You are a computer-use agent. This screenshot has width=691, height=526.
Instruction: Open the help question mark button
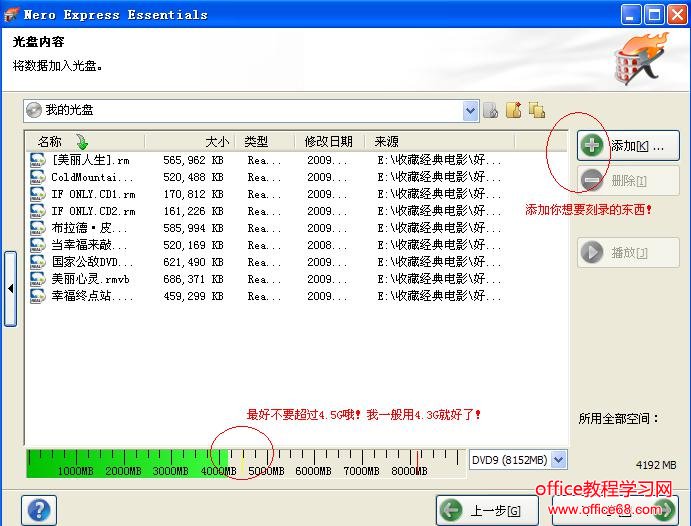coord(39,510)
